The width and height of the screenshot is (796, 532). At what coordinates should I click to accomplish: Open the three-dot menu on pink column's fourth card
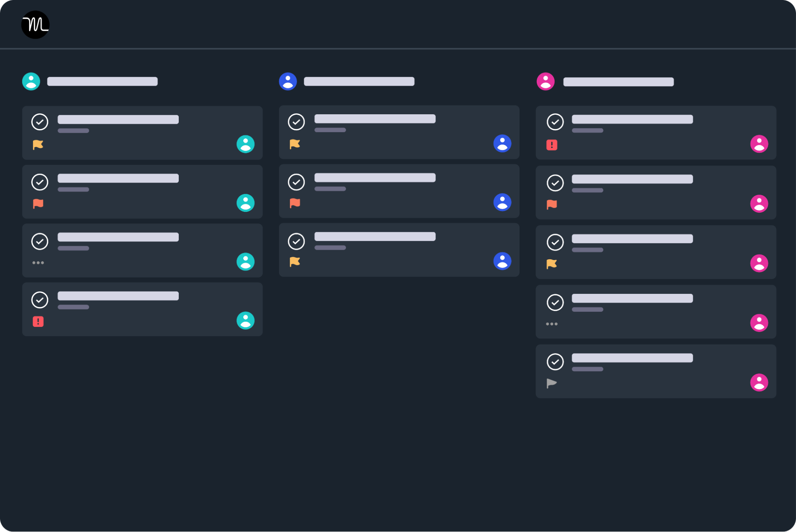coord(552,324)
